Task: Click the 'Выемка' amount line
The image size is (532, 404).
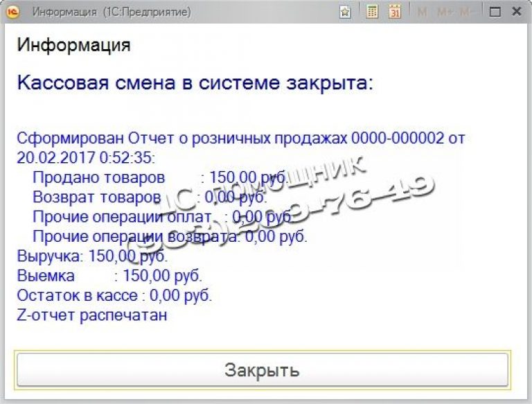Action: (x=109, y=276)
